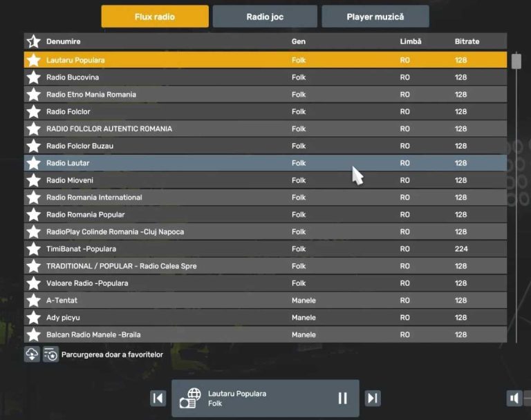Toggle favorite star for Radio Bucovina
The width and height of the screenshot is (531, 420).
coord(34,77)
